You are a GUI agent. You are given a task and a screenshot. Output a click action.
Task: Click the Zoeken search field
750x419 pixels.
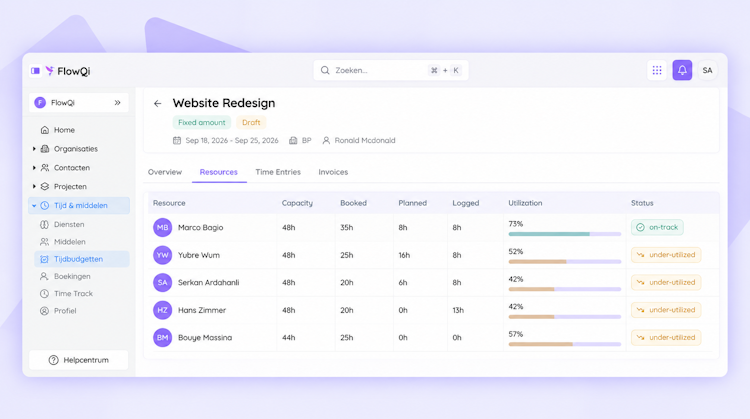tap(391, 70)
